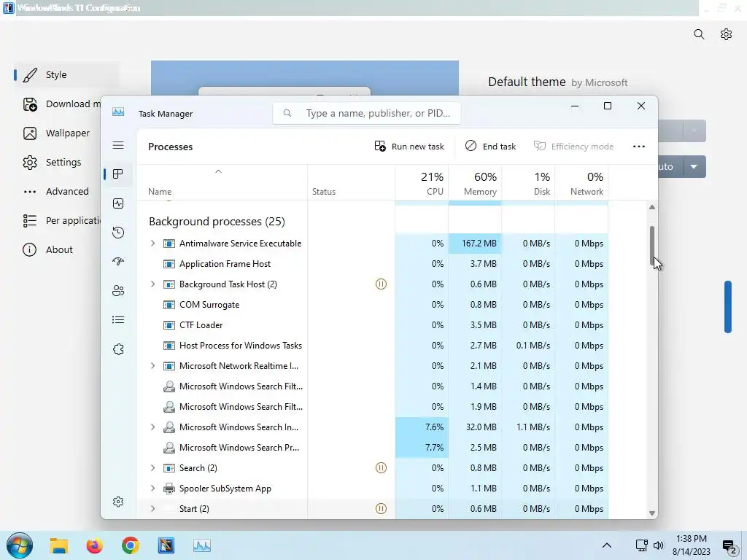This screenshot has height=560, width=747.
Task: Click scroll down arrow in Task Manager list
Action: point(652,513)
